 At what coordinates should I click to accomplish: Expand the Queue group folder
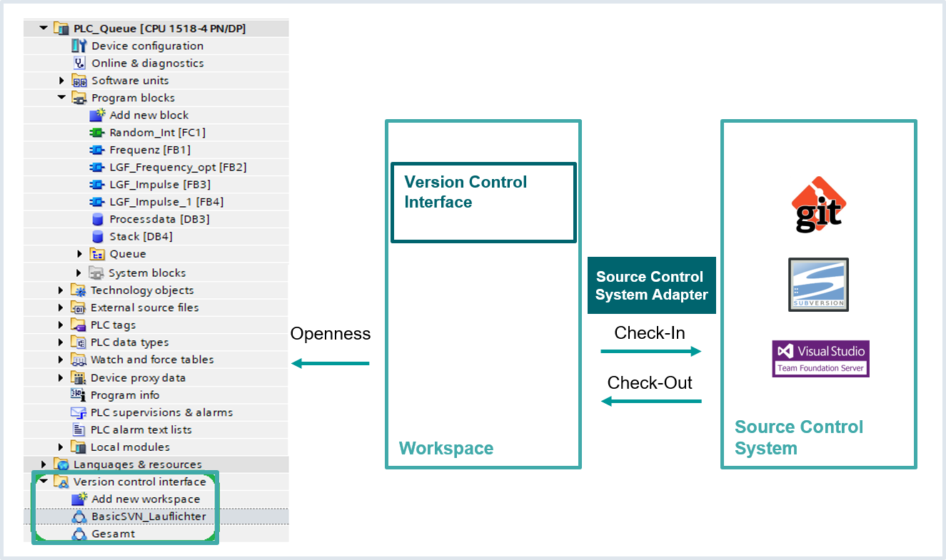[x=79, y=254]
